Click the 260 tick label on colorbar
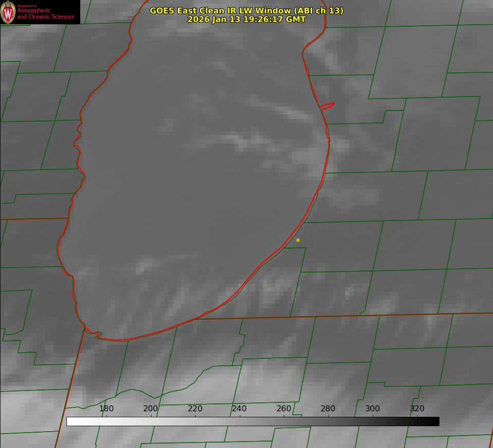 pos(284,409)
